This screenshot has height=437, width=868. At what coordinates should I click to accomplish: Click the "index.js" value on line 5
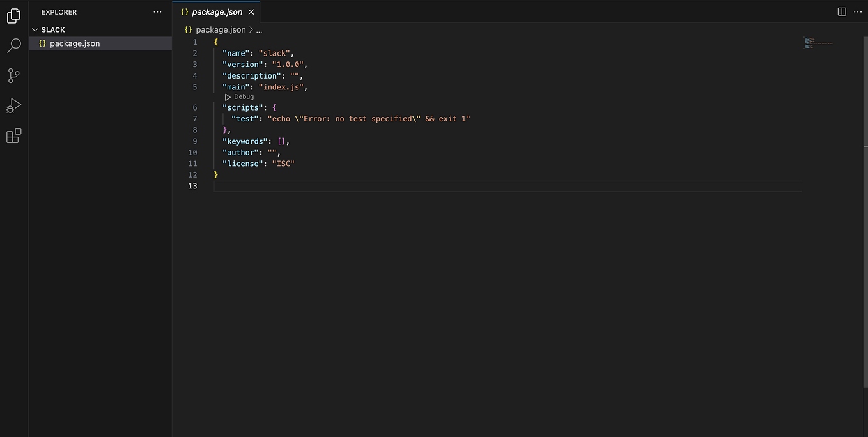[x=281, y=87]
